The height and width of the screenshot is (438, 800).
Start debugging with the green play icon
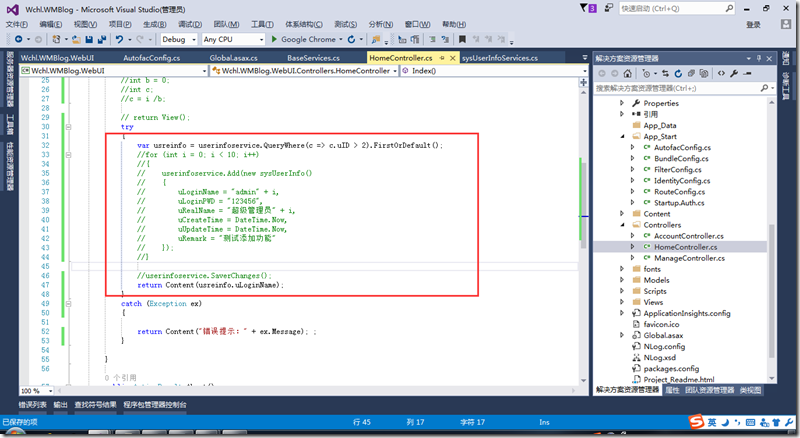[274, 39]
